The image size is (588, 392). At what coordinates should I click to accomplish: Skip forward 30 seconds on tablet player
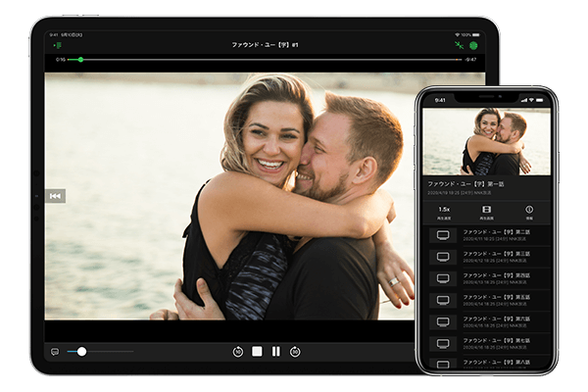pyautogui.click(x=295, y=351)
